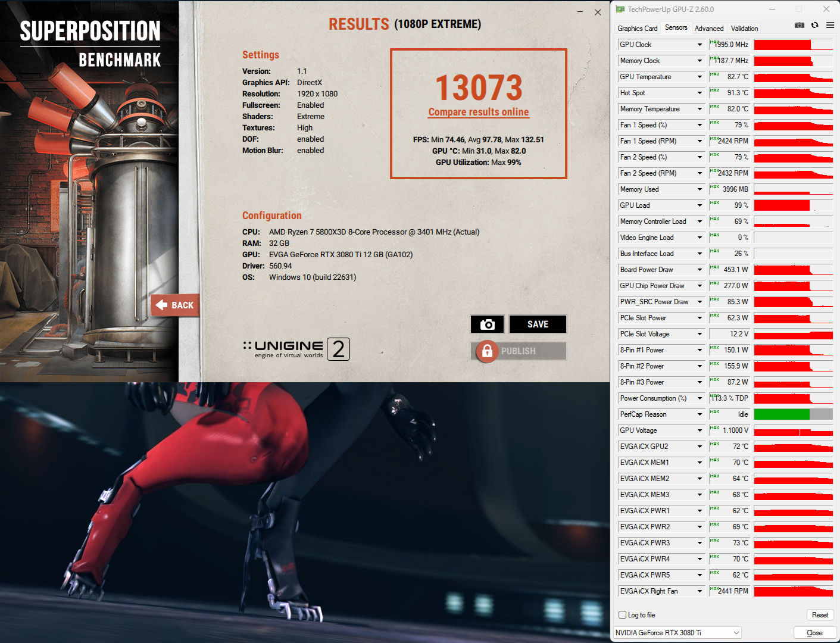Click the GPU-Z refresh icon
Screen dimensions: 840x643
point(814,25)
